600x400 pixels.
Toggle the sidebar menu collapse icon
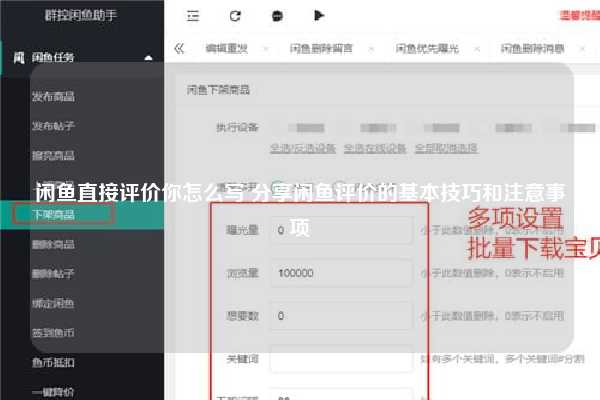[193, 16]
